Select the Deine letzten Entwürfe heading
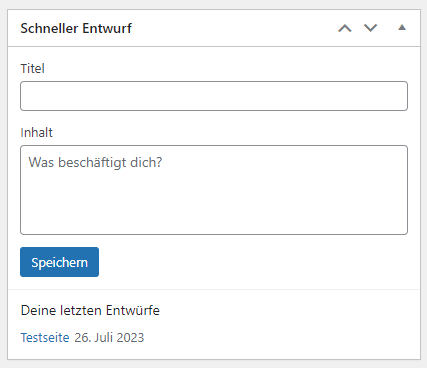 [x=90, y=310]
